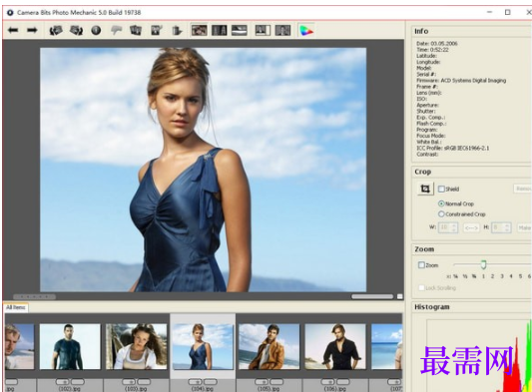Viewport: 532px width, 392px height.
Task: Click the left pill button under (104).jpg thumbnail
Action: pyautogui.click(x=195, y=382)
